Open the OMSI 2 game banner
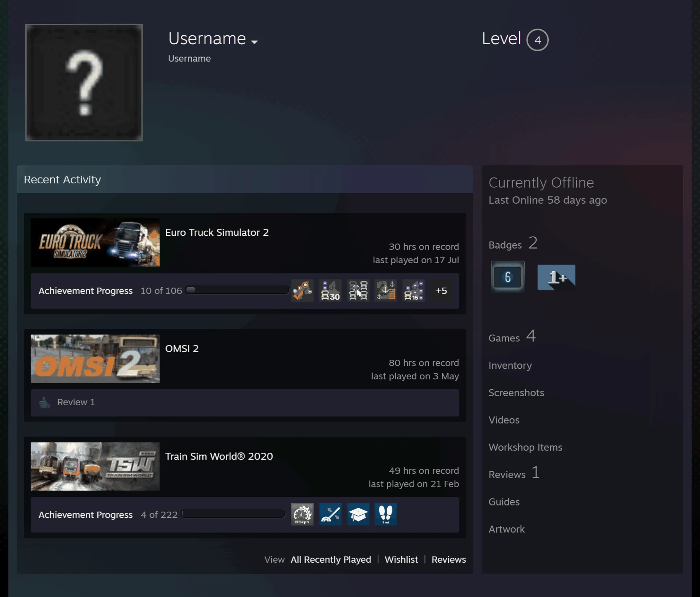This screenshot has height=597, width=700. point(95,359)
